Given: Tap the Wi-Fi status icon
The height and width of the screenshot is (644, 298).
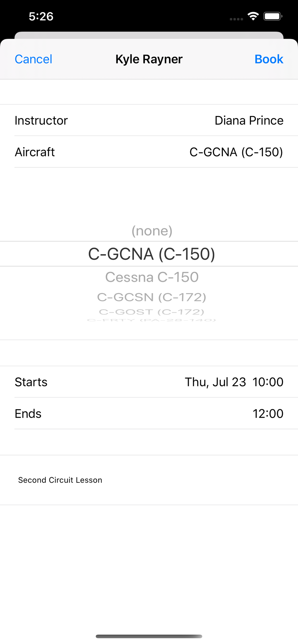Looking at the screenshot, I should click(253, 16).
